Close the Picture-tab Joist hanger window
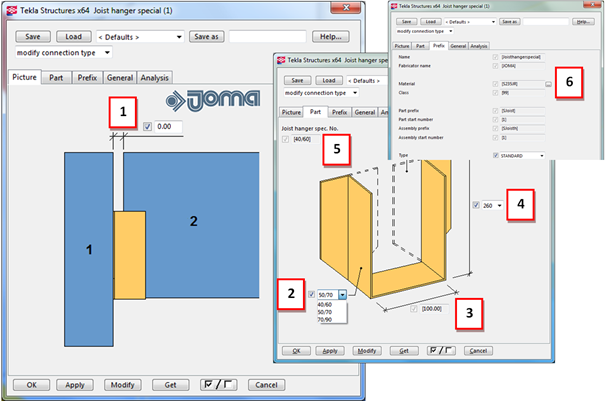This screenshot has width=605, height=401. [346, 8]
